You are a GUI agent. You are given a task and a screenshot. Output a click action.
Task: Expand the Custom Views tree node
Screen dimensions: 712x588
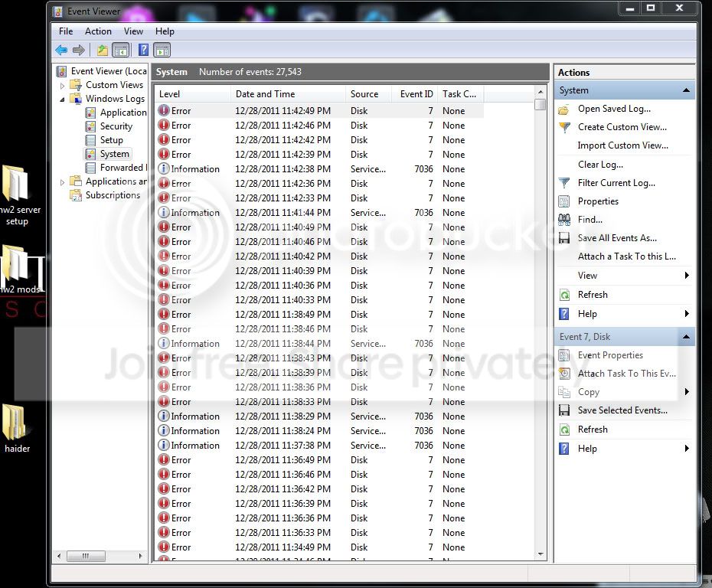62,85
